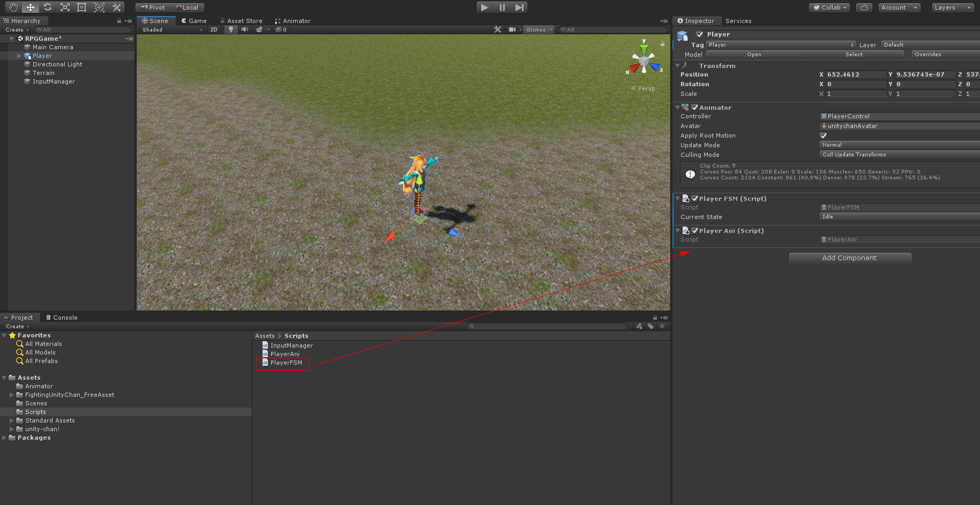Click the model Open button

tap(754, 55)
